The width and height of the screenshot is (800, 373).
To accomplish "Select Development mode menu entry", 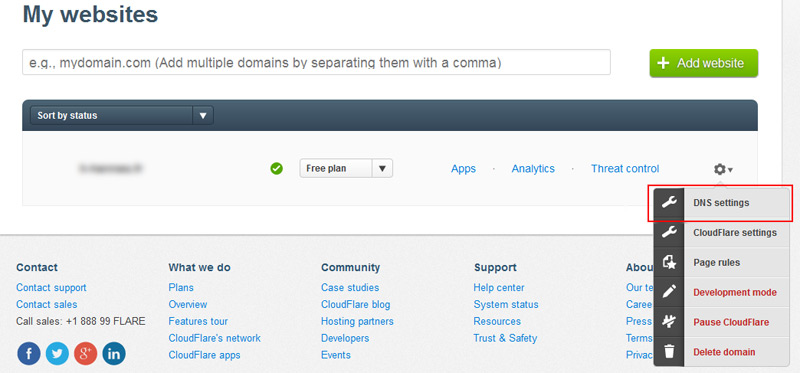I will [721, 292].
